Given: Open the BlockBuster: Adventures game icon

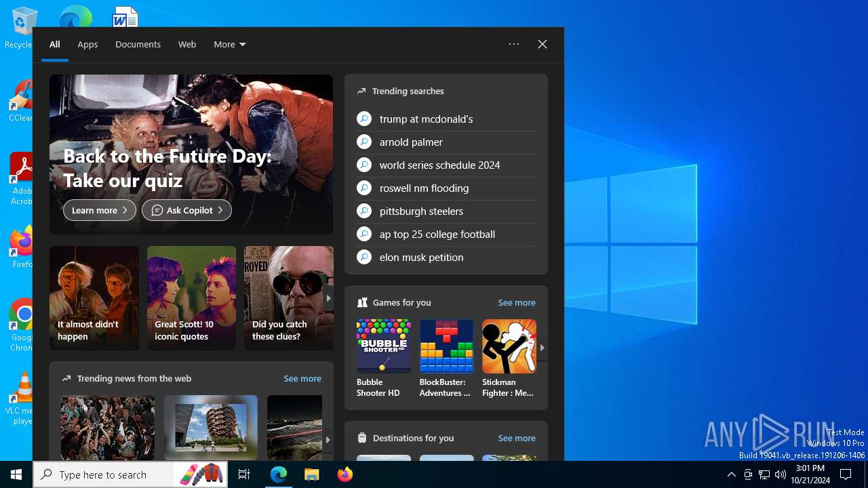Looking at the screenshot, I should click(x=446, y=346).
